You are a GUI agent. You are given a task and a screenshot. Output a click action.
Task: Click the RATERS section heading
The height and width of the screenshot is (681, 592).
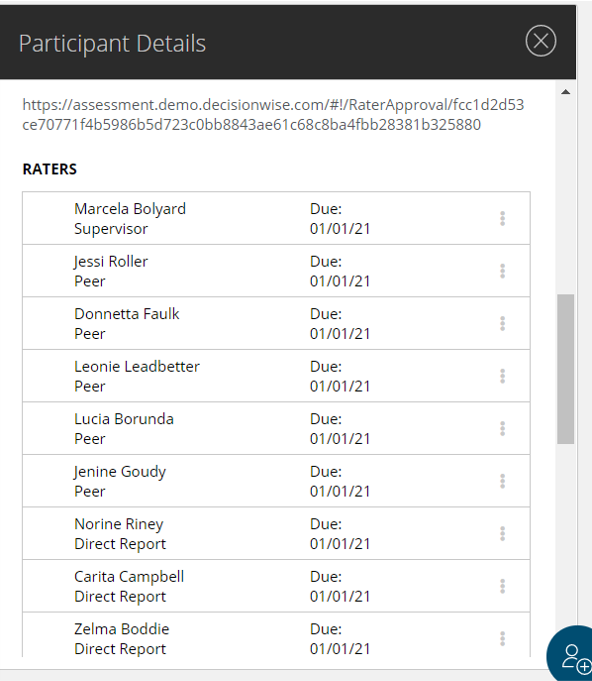(50, 169)
